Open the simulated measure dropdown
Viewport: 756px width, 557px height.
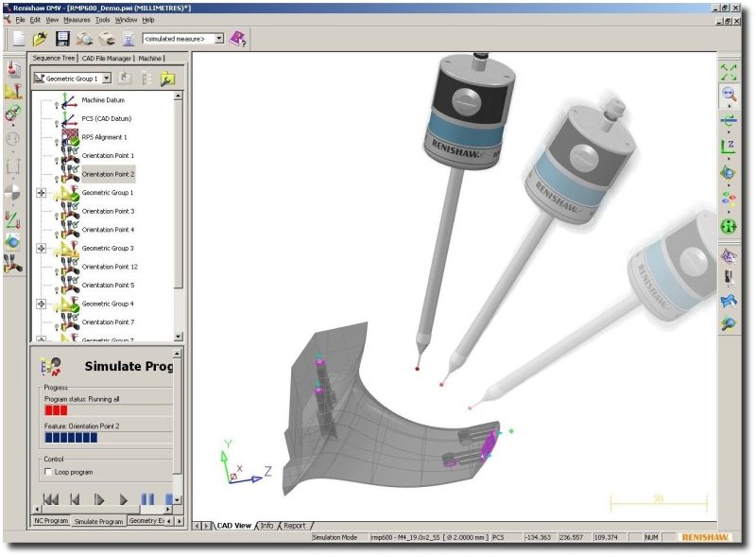(219, 39)
